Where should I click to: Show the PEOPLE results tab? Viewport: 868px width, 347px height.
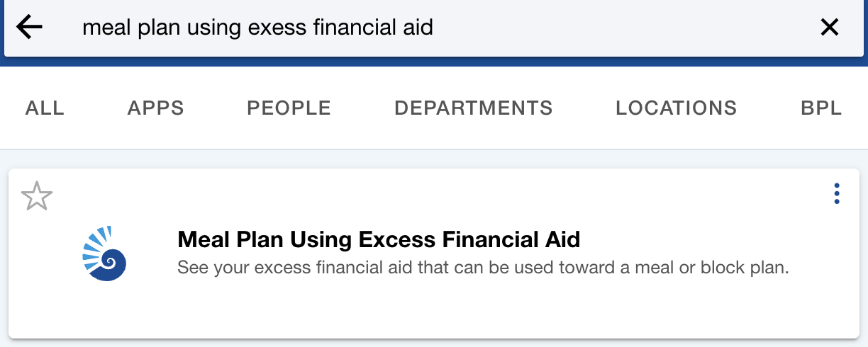pos(289,108)
